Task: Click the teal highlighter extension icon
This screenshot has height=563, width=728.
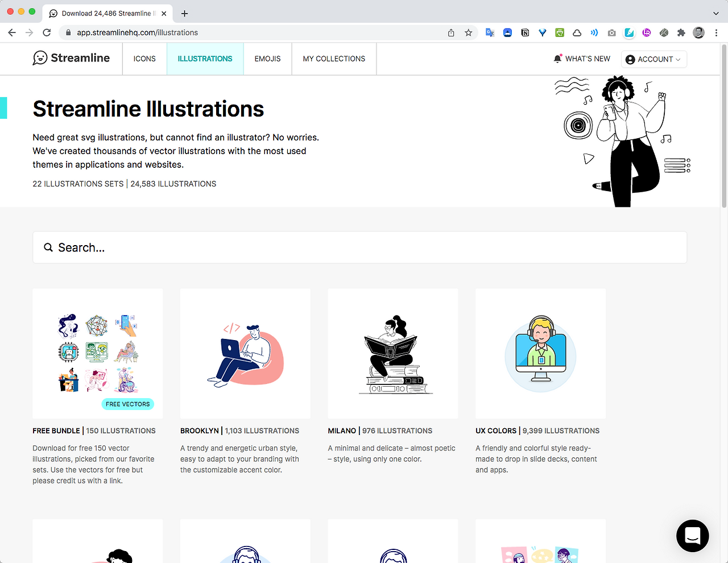Action: [629, 33]
